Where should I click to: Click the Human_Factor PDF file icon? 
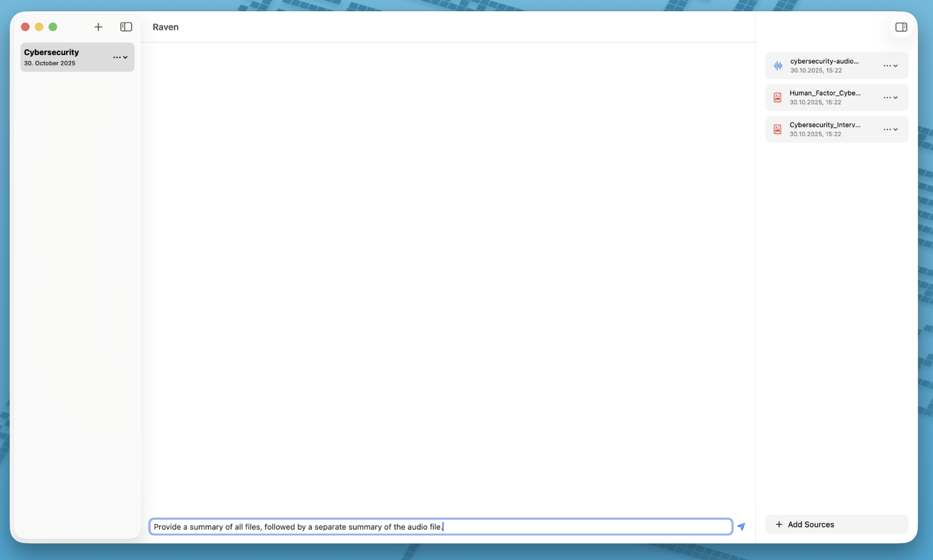click(777, 98)
